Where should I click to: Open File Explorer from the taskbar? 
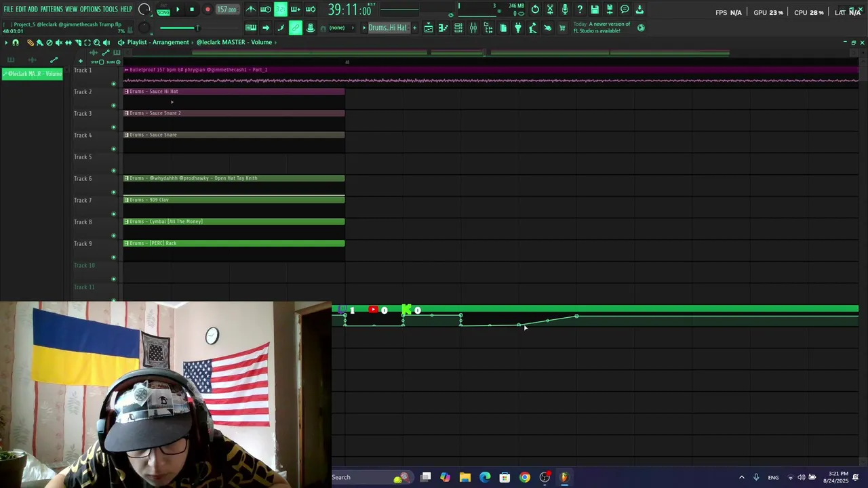465,477
